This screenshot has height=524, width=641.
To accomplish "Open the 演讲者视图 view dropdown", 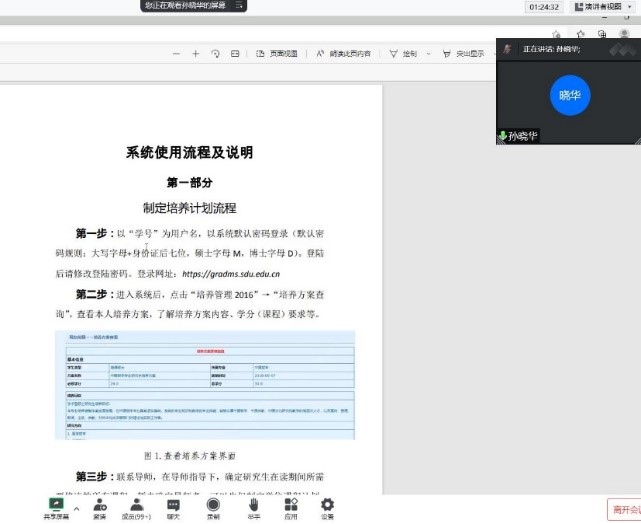I will pyautogui.click(x=603, y=7).
